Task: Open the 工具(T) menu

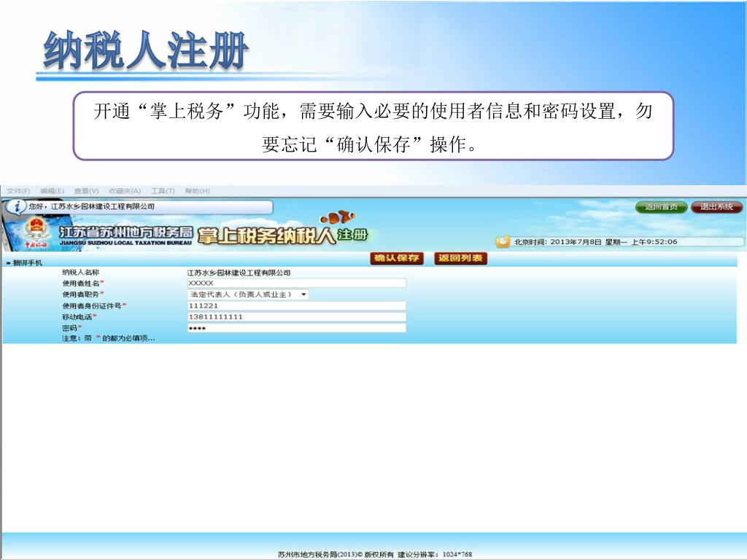Action: tap(163, 191)
